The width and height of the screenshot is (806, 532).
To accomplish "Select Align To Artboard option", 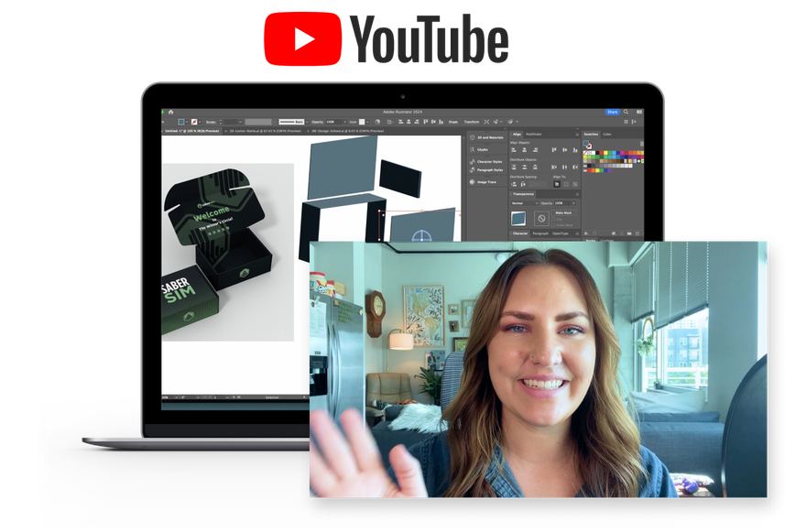I will tap(557, 184).
